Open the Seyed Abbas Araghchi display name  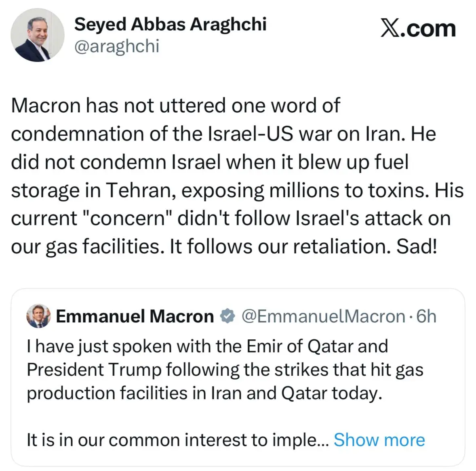170,25
